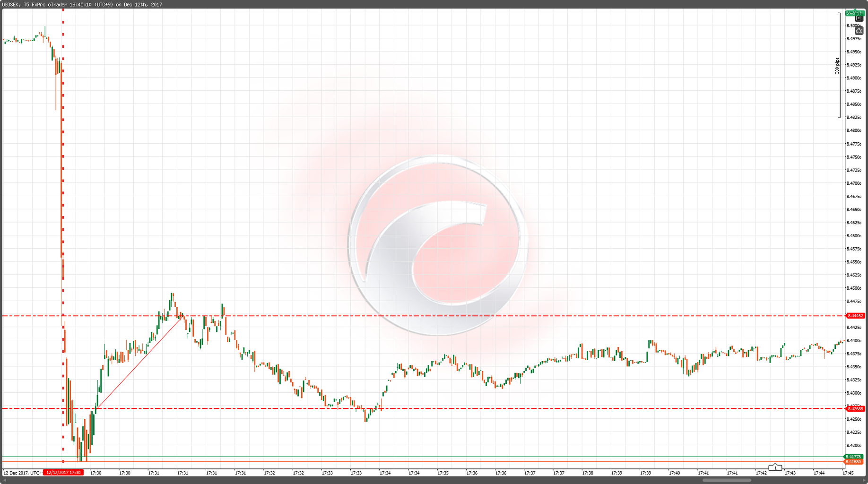868x484 pixels.
Task: Click the green 8.41778 price tag
Action: coord(854,457)
